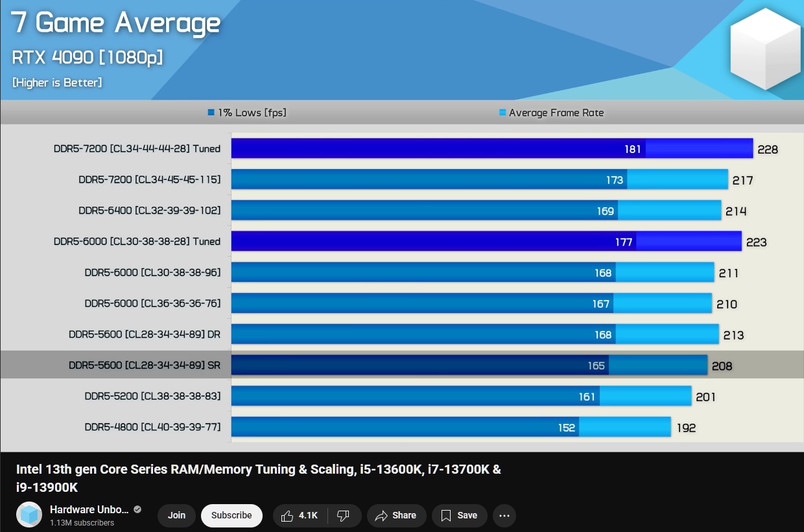Click the 165 1% lows value
Image resolution: width=804 pixels, height=532 pixels.
[x=597, y=366]
